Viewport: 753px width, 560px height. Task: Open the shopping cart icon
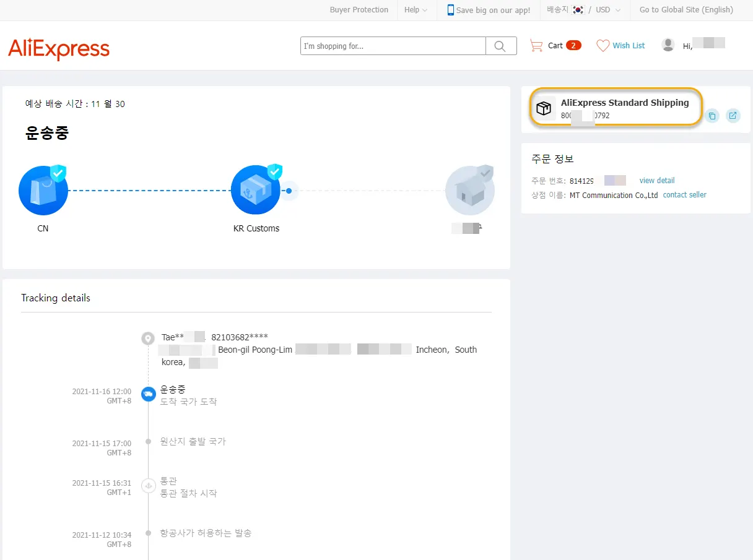536,45
